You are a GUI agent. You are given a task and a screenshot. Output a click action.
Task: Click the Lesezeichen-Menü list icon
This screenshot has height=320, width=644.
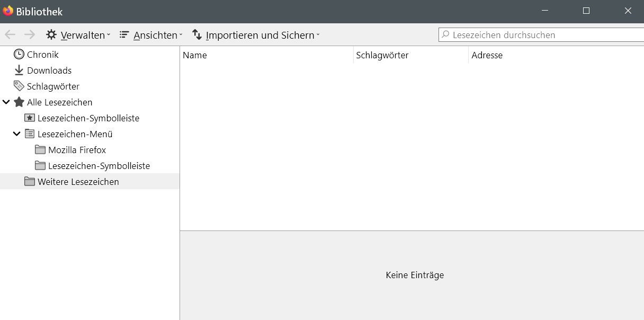30,134
